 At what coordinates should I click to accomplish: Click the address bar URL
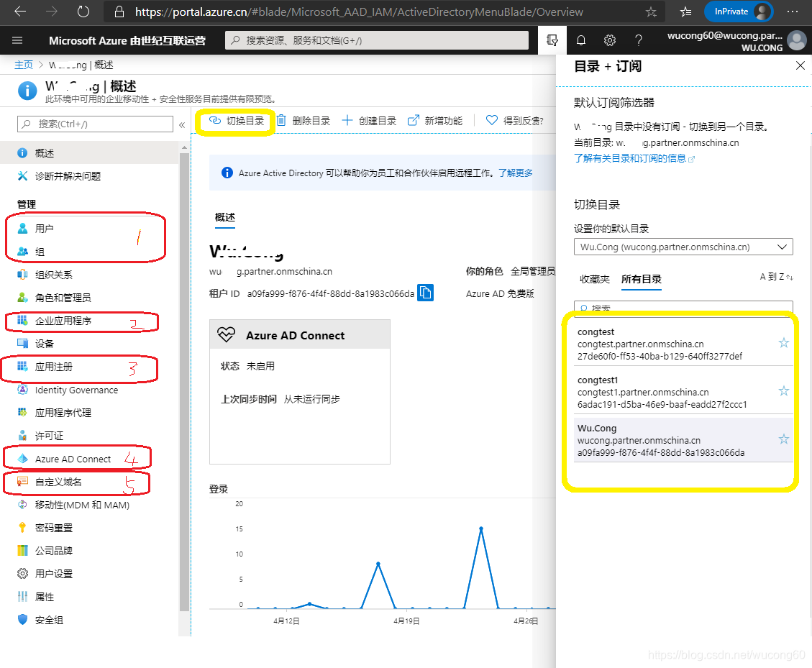pyautogui.click(x=359, y=12)
